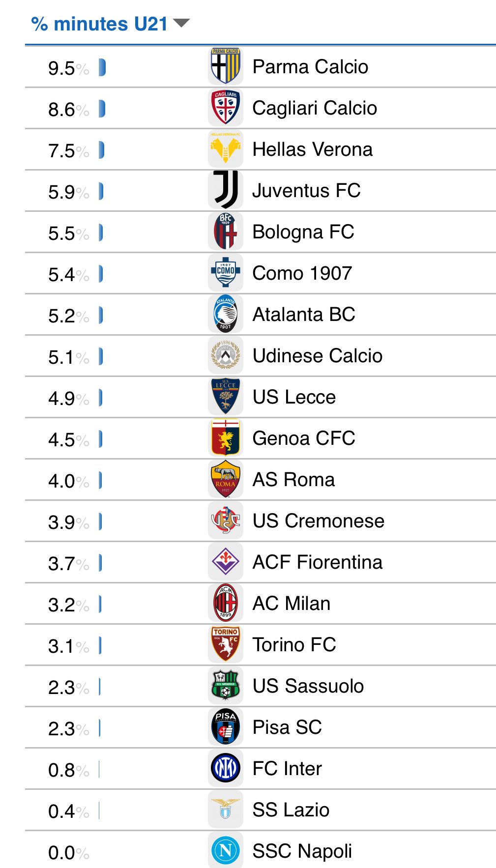Click the Genoa CFC crest
This screenshot has height=868, width=496.
[x=225, y=438]
